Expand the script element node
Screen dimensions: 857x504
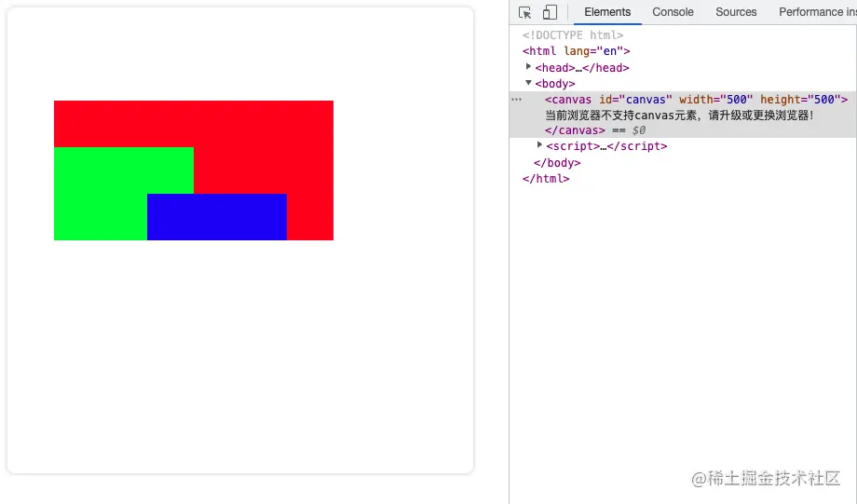pyautogui.click(x=539, y=144)
